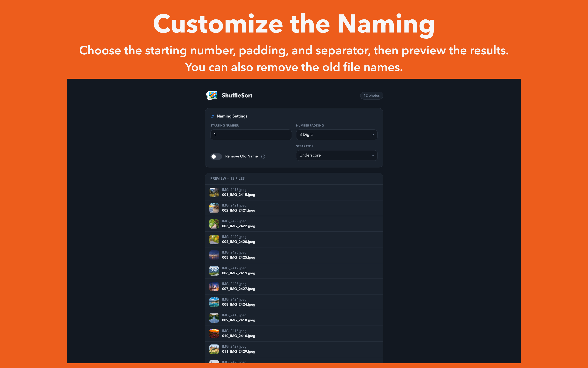Image resolution: width=588 pixels, height=368 pixels.
Task: Click the Separator label
Action: (x=305, y=146)
